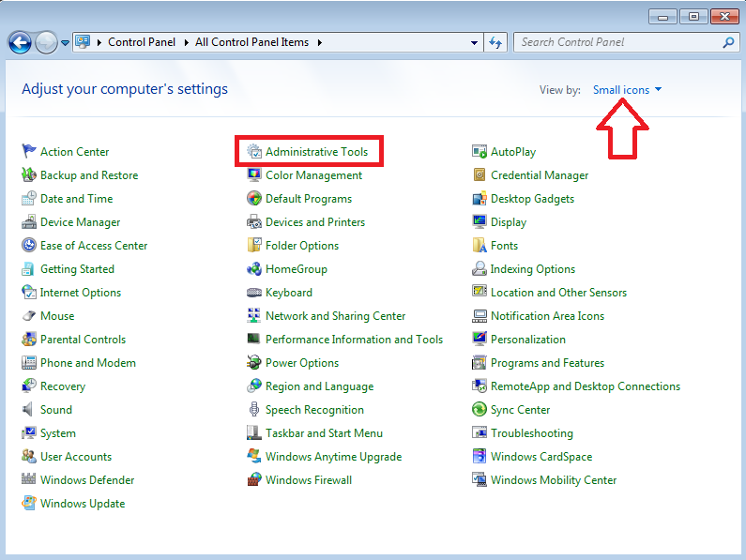Click the HomeGroup icon

point(254,268)
